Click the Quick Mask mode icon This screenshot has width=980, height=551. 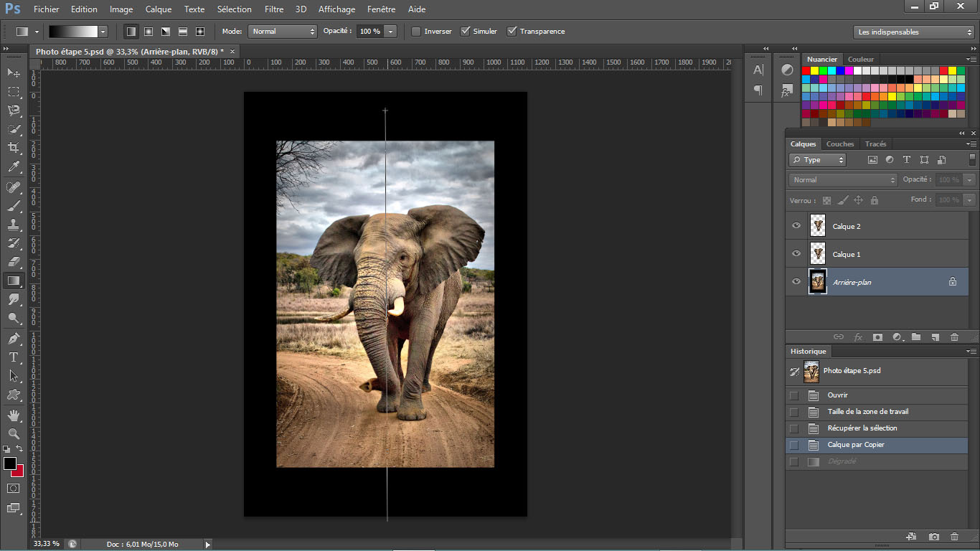click(13, 488)
